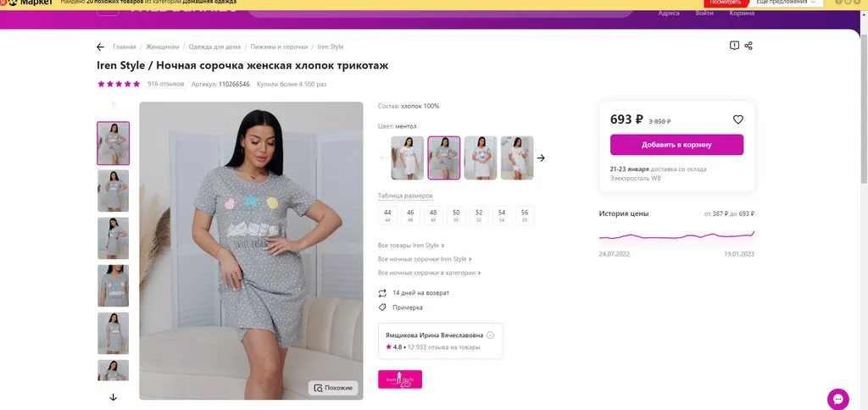Open all nightgowns in category link
This screenshot has width=868, height=410.
coord(429,273)
